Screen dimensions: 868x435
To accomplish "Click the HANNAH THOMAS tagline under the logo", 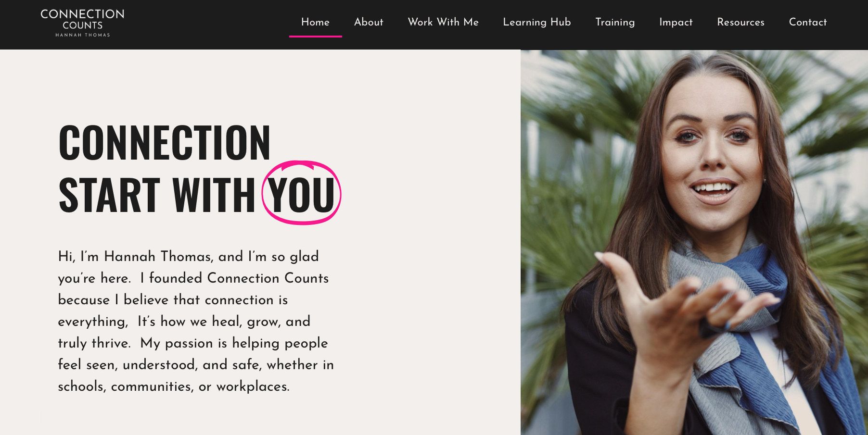I will (83, 35).
